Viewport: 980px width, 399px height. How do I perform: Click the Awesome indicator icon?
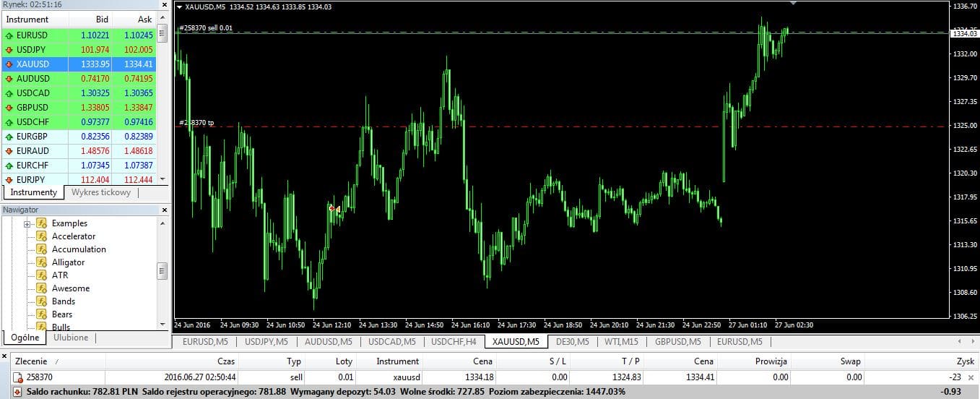point(42,288)
